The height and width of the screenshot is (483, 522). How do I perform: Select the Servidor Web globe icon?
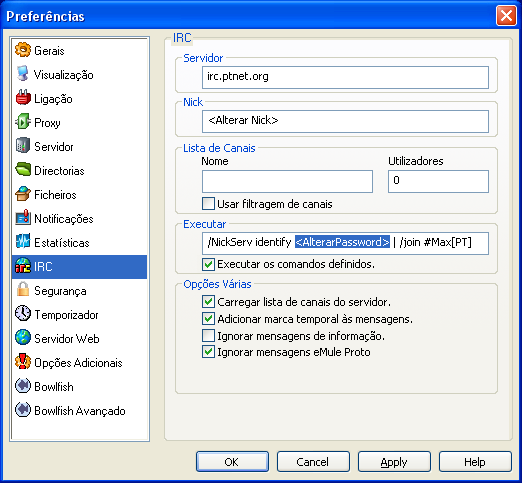[23, 338]
